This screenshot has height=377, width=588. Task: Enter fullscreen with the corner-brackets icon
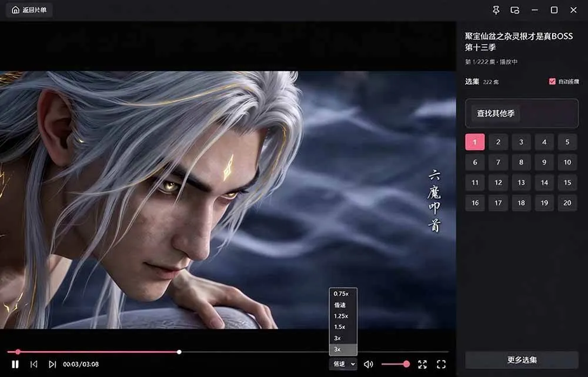(x=442, y=364)
